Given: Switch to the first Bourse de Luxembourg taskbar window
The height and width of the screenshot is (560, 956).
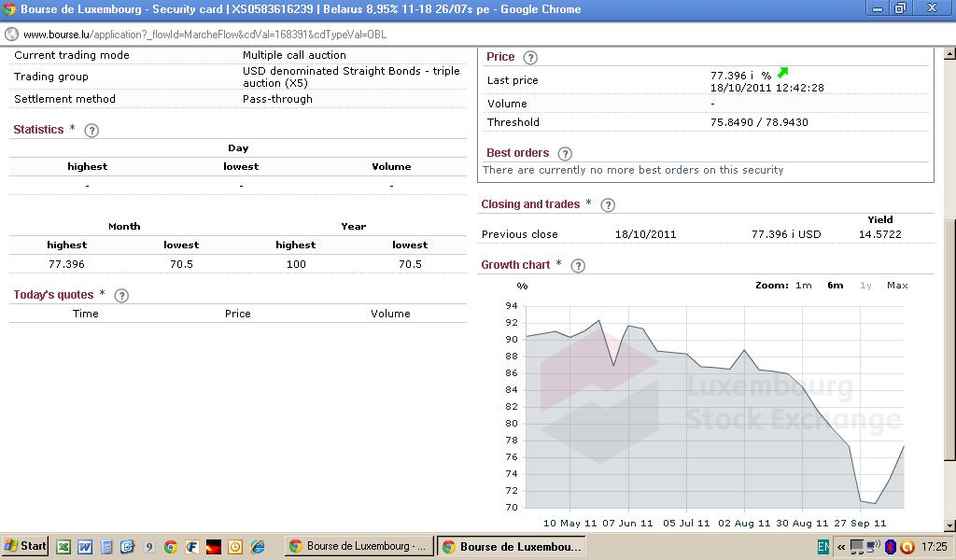Looking at the screenshot, I should click(x=357, y=547).
